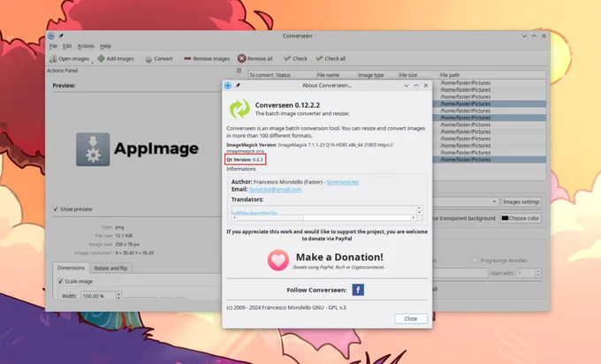Click the Converseen main window app icon
Image resolution: width=601 pixels, height=364 pixels.
point(51,35)
